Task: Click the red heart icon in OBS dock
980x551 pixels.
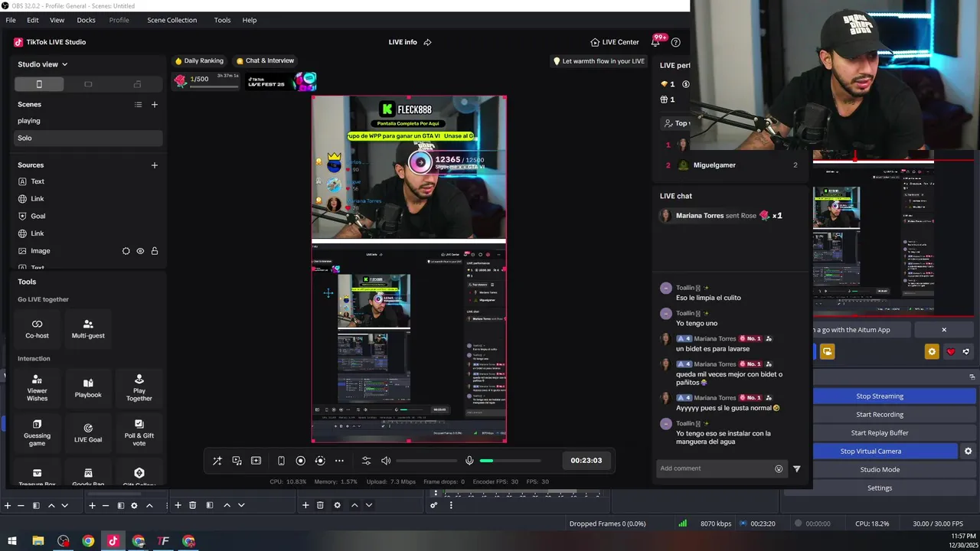Action: (x=951, y=351)
